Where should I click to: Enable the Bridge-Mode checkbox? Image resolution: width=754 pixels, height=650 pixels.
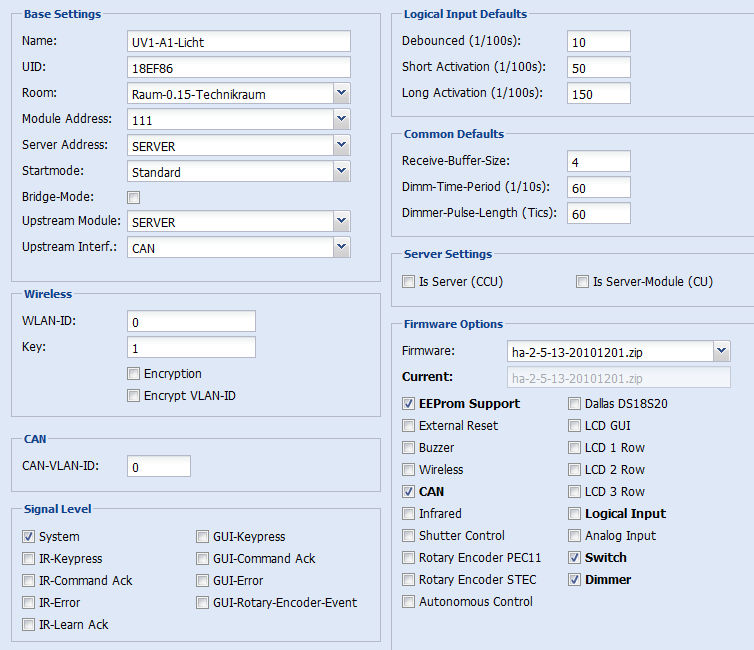134,197
